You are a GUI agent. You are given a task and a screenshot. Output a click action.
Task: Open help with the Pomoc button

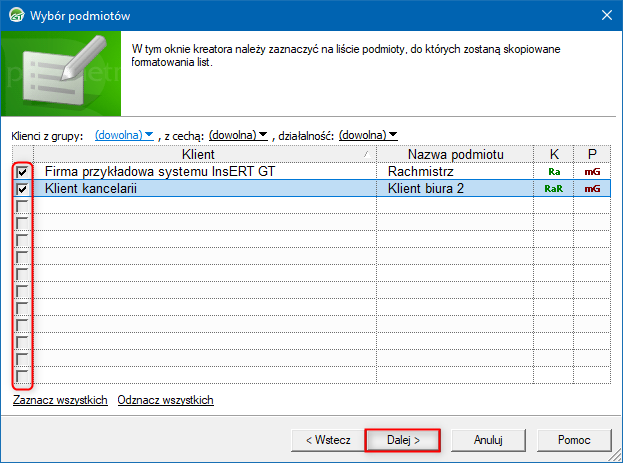coord(574,440)
